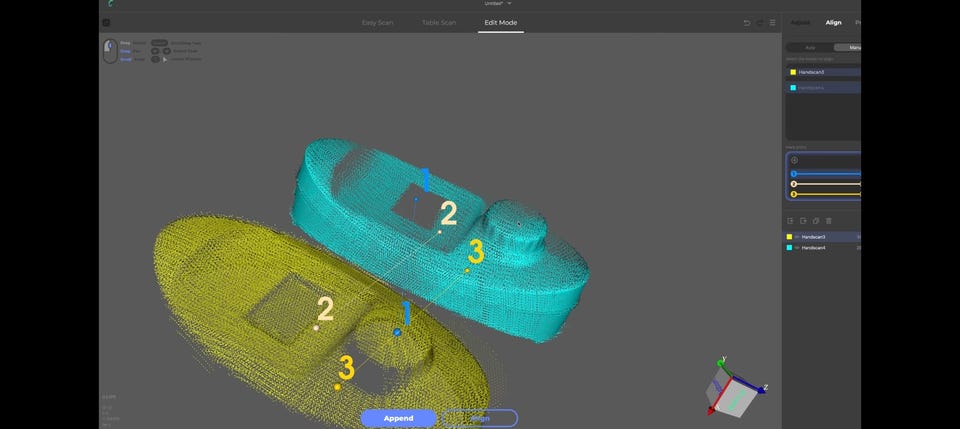Click the mouse controls hint icon
Viewport: 960px width, 429px height.
point(110,51)
